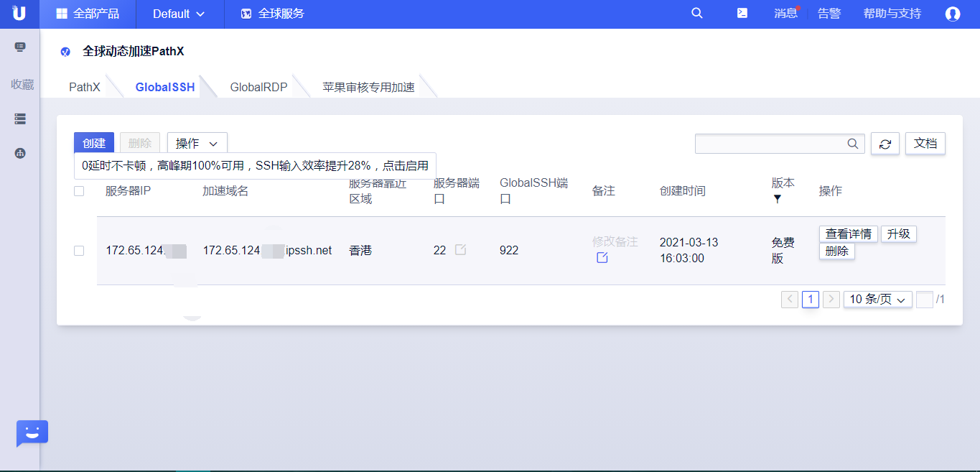Toggle the select-all header checkbox

79,191
